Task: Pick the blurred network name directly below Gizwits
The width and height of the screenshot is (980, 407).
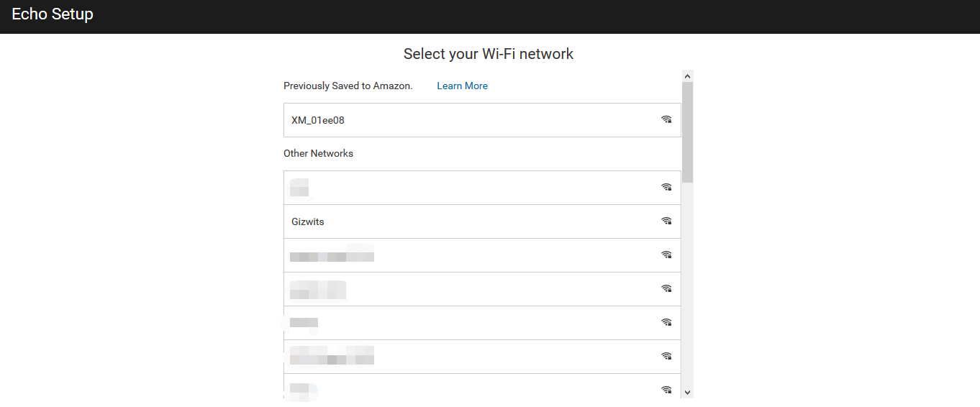Action: click(x=332, y=255)
